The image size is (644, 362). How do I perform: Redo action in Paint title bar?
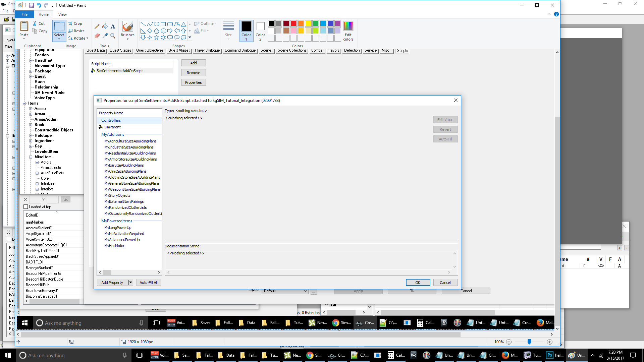[46, 5]
